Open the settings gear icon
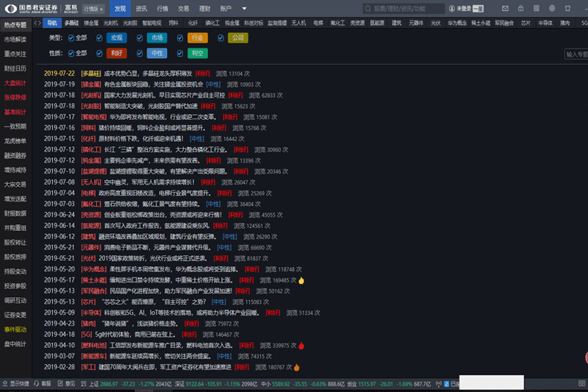 click(552, 8)
